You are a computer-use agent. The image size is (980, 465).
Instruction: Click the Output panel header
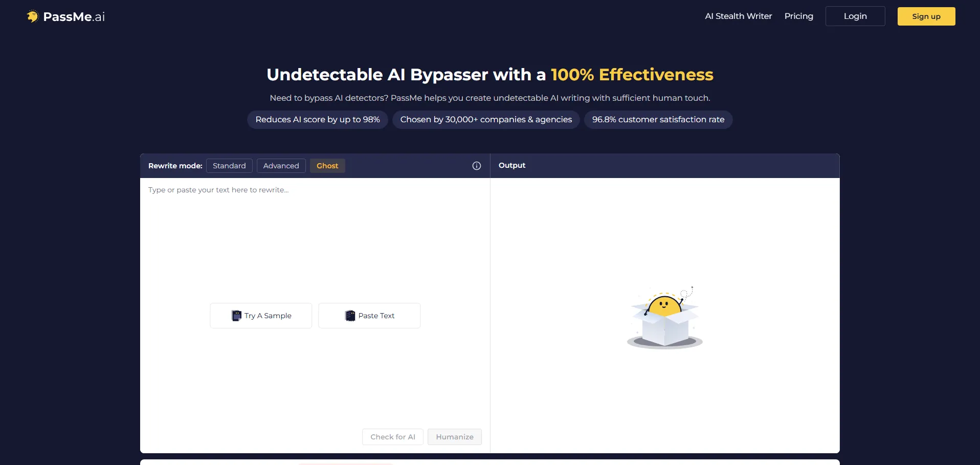[x=512, y=165]
